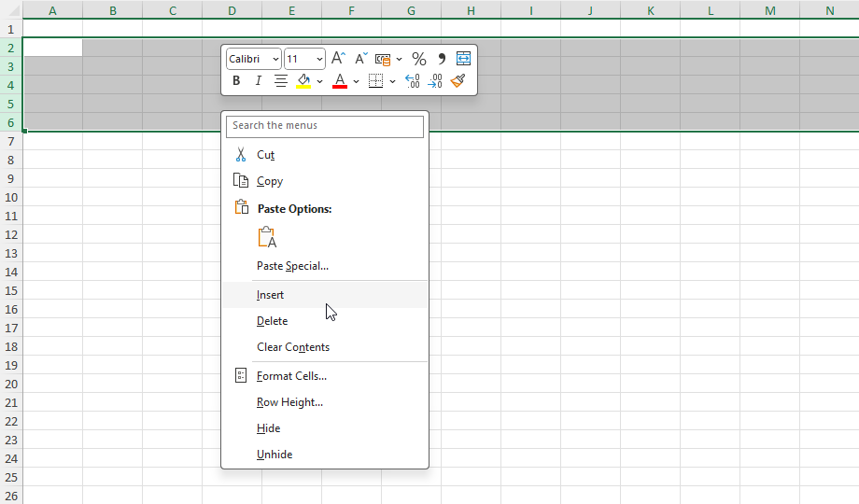Expand the Font Color dropdown arrow
859x504 pixels.
pyautogui.click(x=356, y=81)
